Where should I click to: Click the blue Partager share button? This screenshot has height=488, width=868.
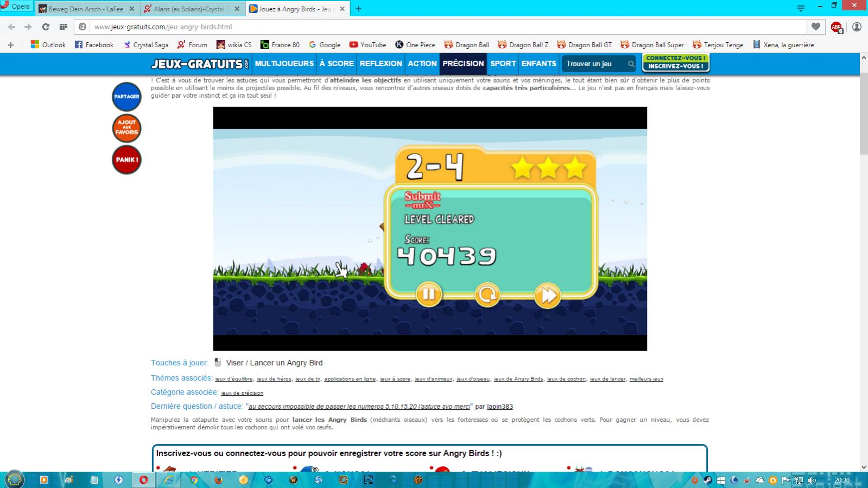pyautogui.click(x=126, y=97)
